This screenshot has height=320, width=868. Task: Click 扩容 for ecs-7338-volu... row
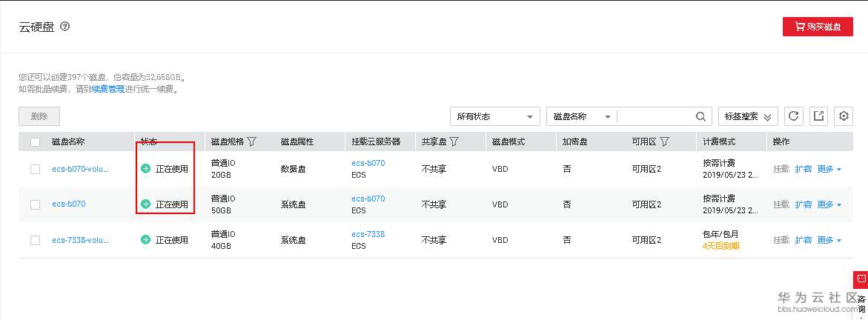[804, 240]
